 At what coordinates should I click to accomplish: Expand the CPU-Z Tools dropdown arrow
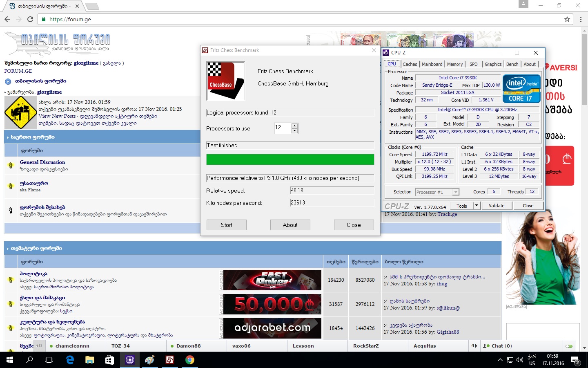[477, 206]
